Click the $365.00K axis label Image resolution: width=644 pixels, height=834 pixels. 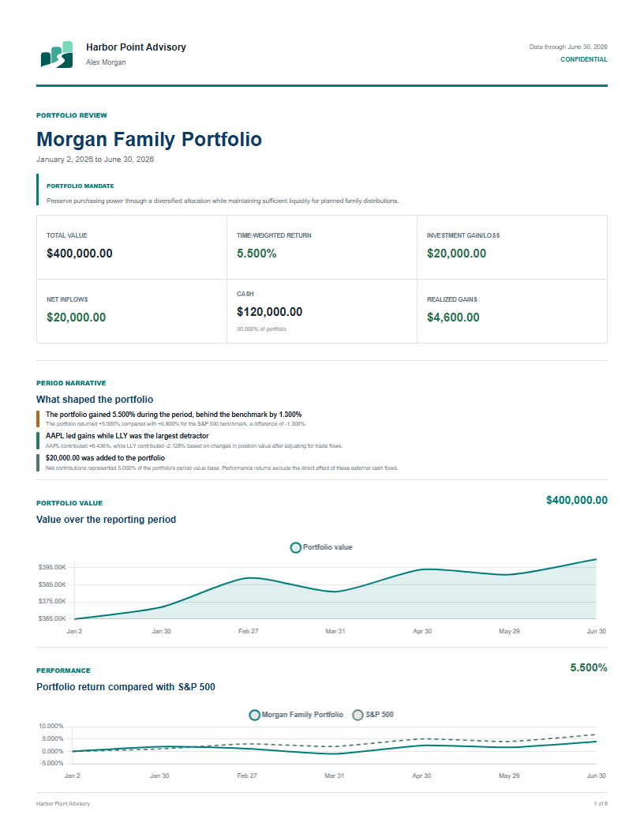(x=52, y=619)
